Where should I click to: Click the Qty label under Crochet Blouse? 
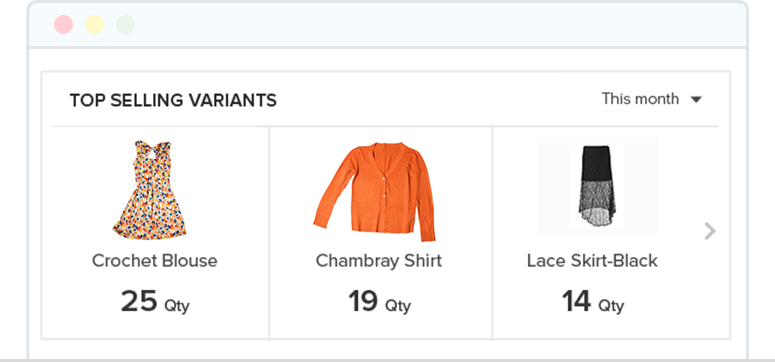pos(177,306)
